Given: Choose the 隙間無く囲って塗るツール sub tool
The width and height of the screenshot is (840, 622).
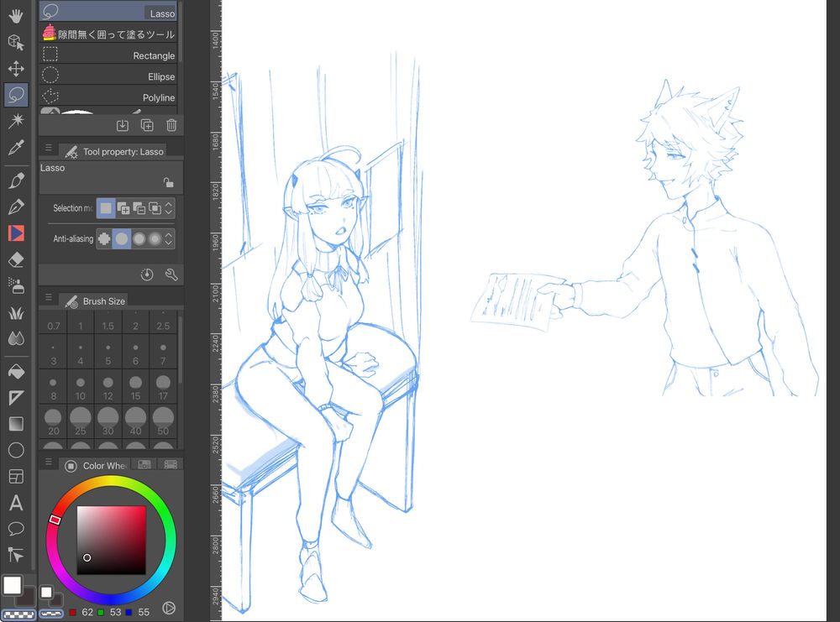Looking at the screenshot, I should coord(108,34).
